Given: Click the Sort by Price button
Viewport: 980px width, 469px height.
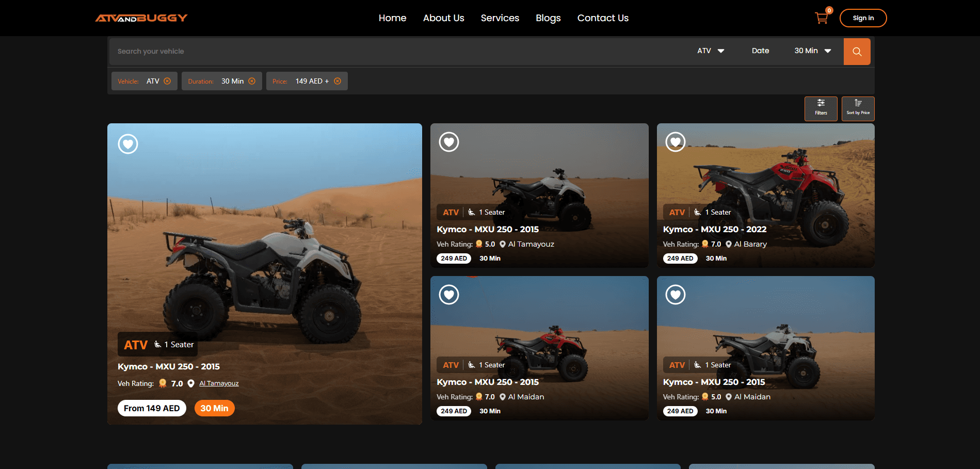Looking at the screenshot, I should [x=858, y=109].
